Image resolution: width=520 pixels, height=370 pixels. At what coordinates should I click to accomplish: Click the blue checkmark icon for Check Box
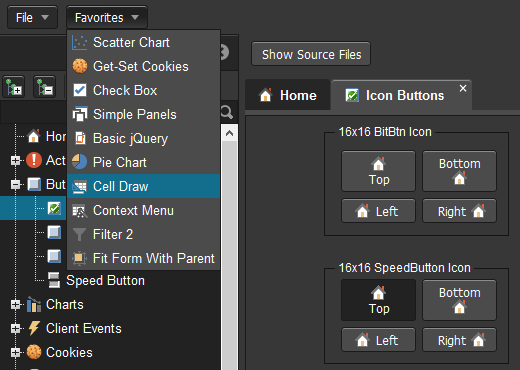click(x=80, y=90)
